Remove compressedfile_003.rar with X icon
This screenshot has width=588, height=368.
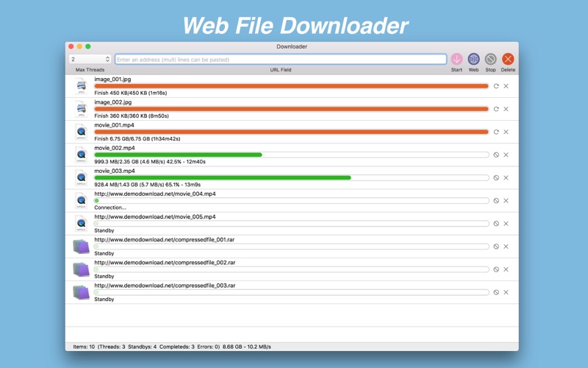click(506, 292)
